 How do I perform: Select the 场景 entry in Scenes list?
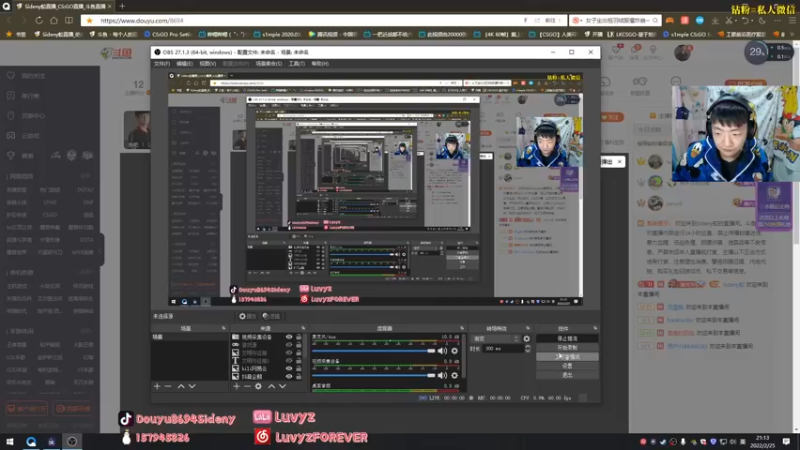(189, 337)
